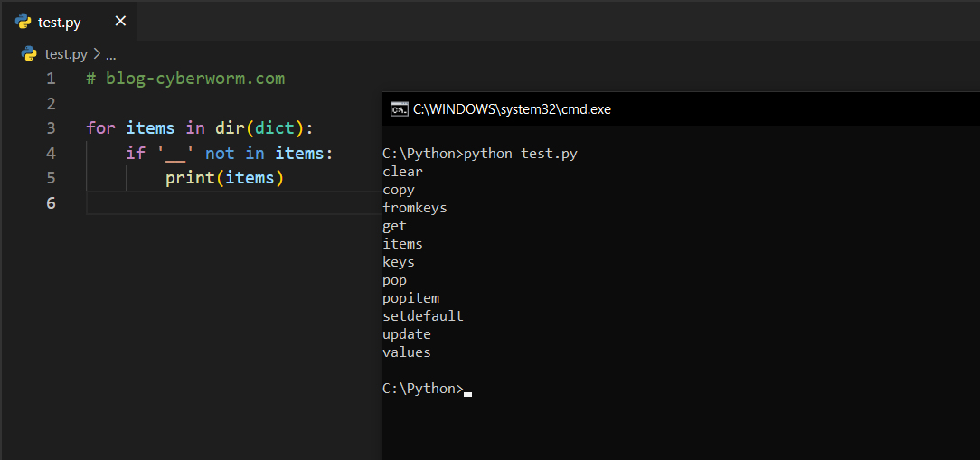Click test.py in the breadcrumb path
Viewport: 980px width, 460px height.
(x=67, y=54)
